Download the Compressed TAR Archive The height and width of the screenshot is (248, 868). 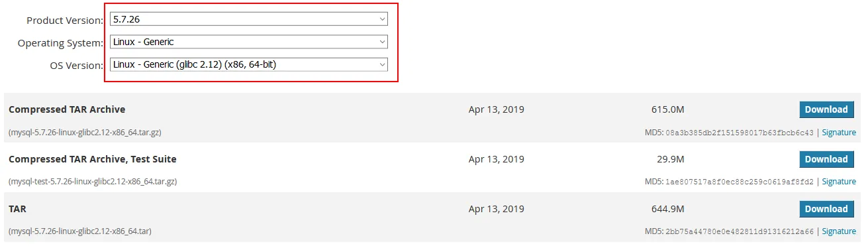coord(826,109)
